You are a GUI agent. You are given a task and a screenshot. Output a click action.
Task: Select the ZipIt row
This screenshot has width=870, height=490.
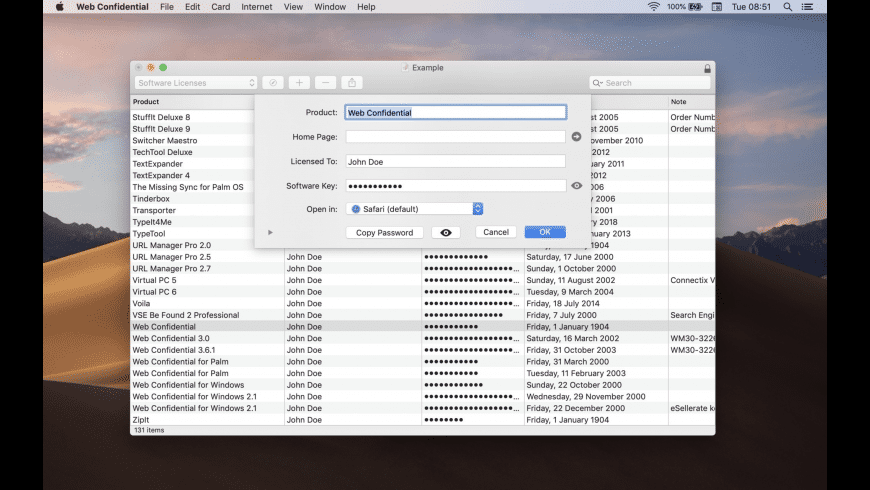tap(423, 420)
